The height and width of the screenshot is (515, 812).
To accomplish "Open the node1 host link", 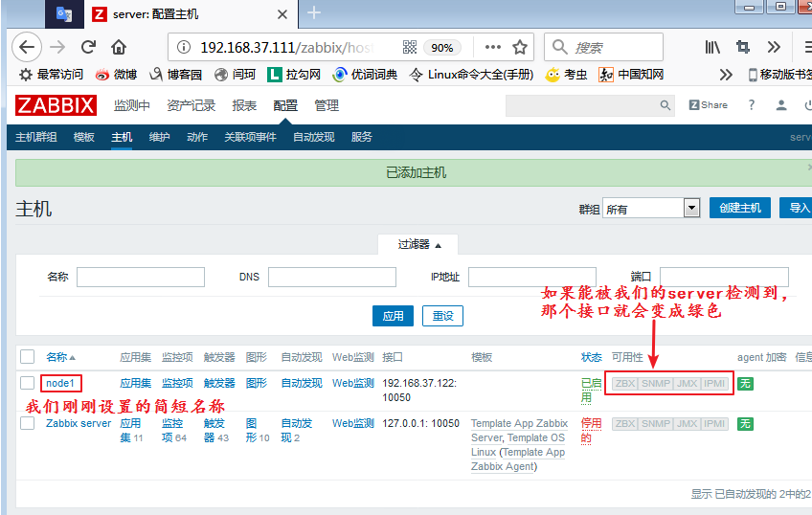I will click(x=60, y=383).
